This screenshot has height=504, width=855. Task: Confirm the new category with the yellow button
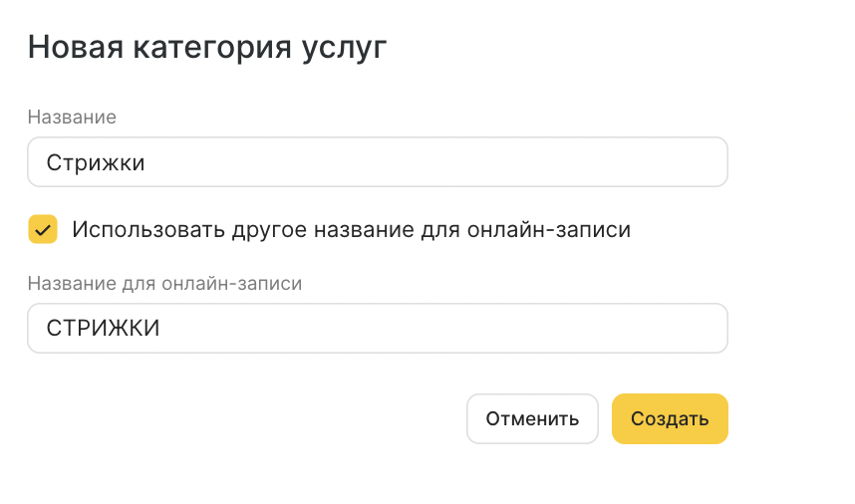pos(670,418)
